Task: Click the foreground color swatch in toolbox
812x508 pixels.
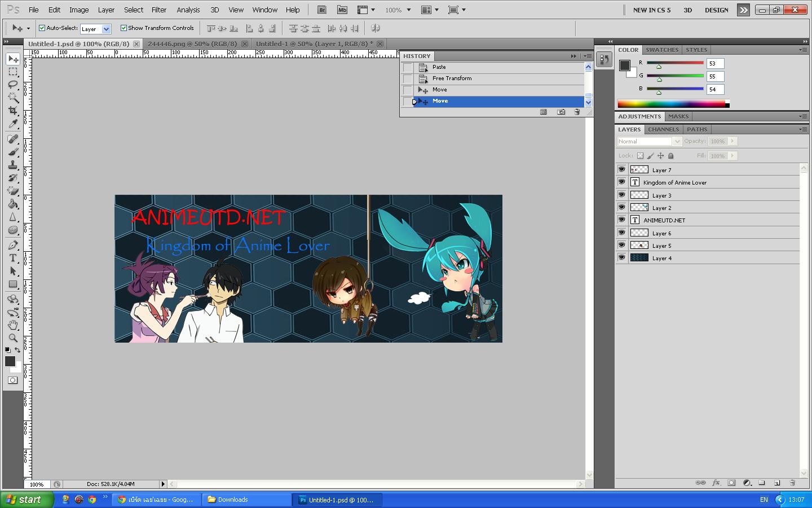Action: [10, 361]
